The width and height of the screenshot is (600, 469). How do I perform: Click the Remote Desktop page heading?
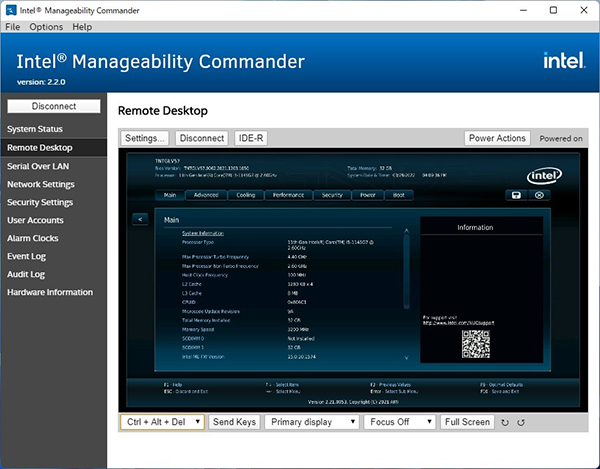(x=163, y=111)
